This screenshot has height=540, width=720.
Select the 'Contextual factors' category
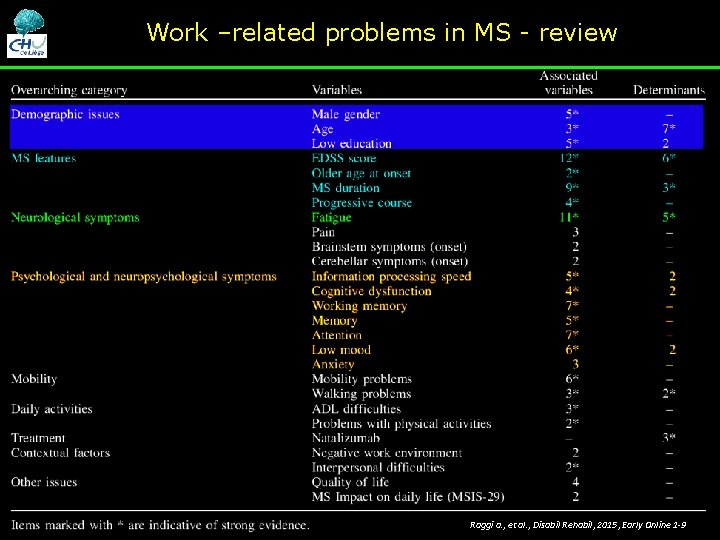[61, 453]
